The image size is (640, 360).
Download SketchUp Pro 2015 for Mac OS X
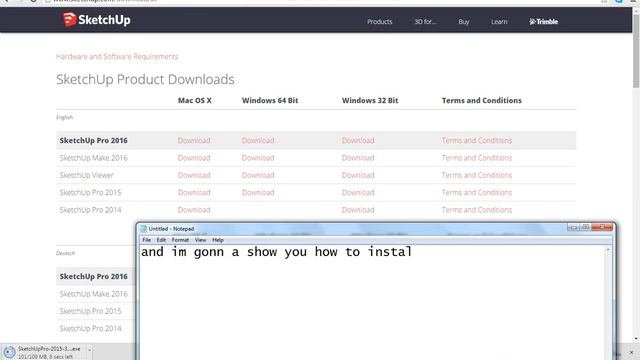pyautogui.click(x=194, y=192)
